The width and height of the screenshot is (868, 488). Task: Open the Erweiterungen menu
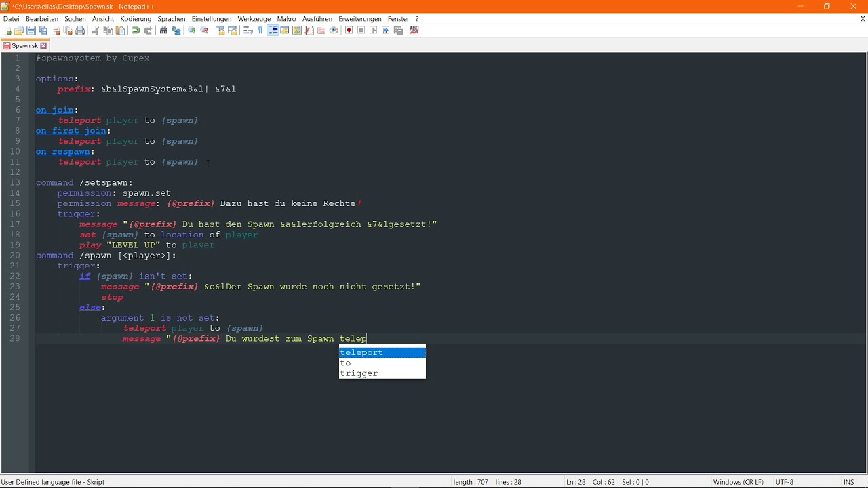point(360,19)
